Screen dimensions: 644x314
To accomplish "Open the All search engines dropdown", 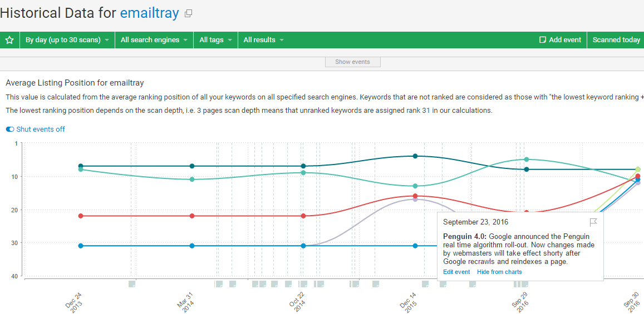I will coord(154,40).
